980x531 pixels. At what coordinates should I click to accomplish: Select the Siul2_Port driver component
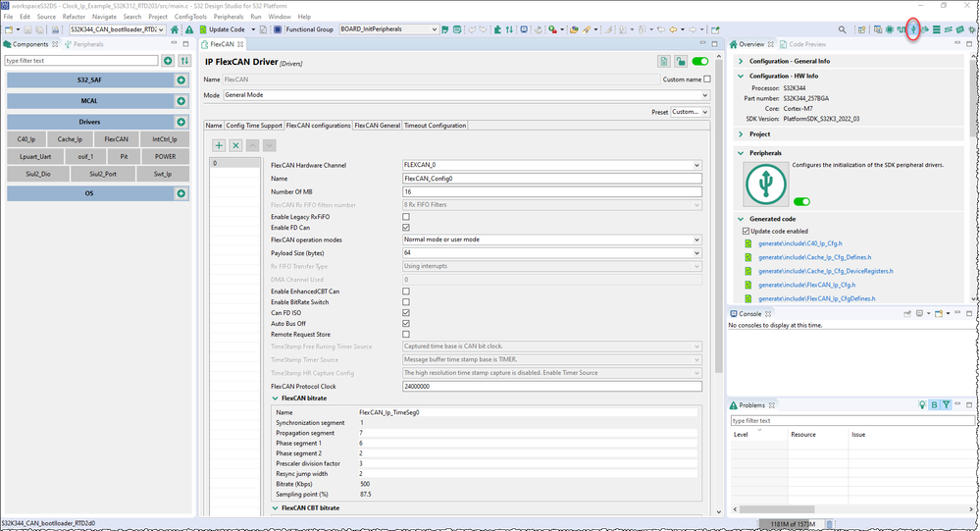pos(103,175)
